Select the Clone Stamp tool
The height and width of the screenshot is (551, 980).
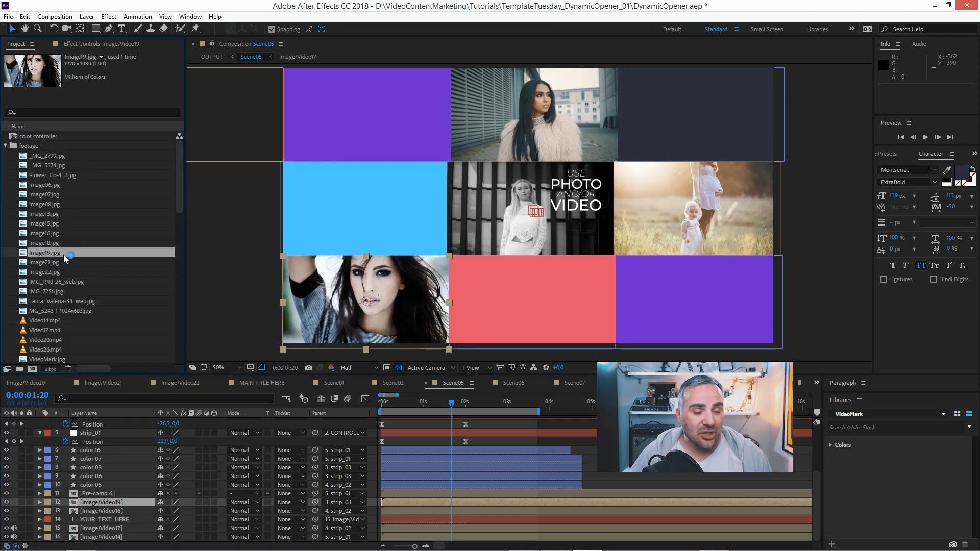[150, 29]
